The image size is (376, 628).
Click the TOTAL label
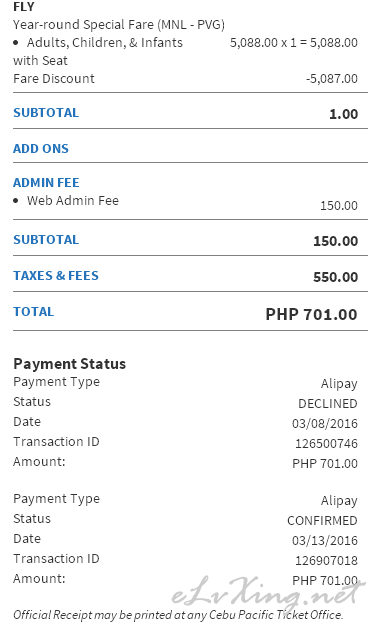(x=33, y=312)
